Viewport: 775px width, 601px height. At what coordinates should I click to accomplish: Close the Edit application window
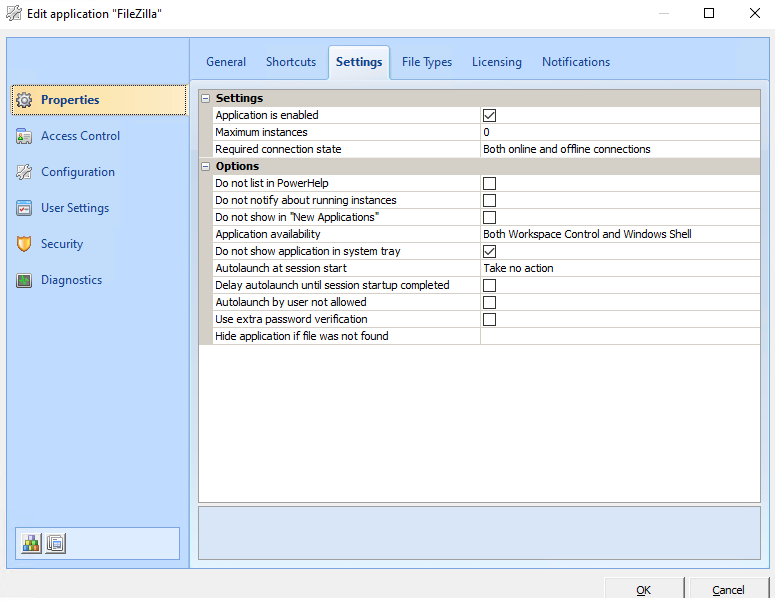pos(754,13)
